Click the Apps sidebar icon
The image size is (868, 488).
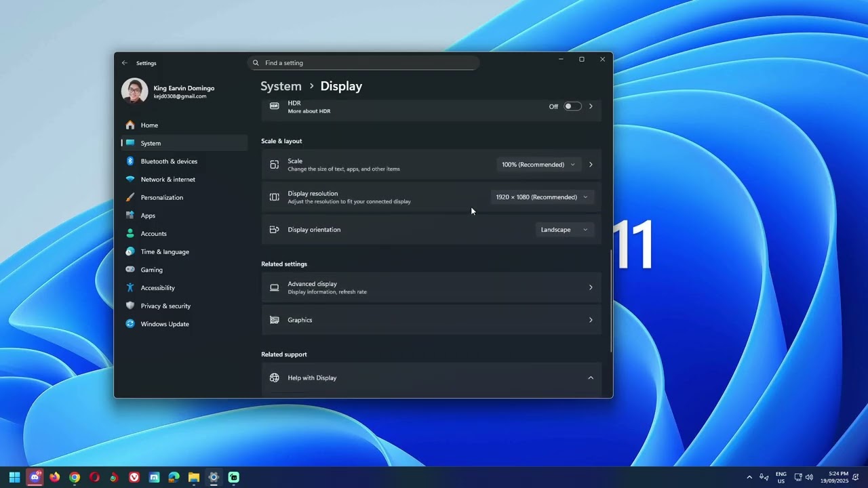[x=130, y=216]
